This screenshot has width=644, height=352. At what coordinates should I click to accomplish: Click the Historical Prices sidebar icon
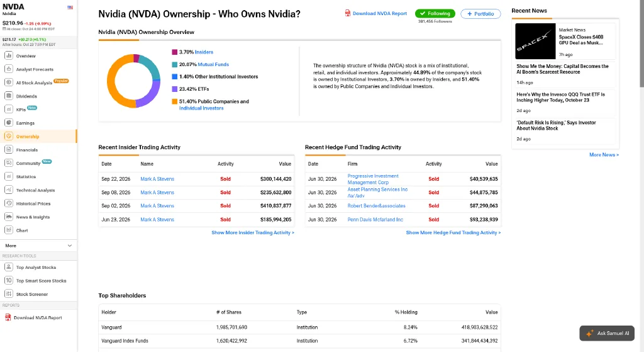[9, 203]
